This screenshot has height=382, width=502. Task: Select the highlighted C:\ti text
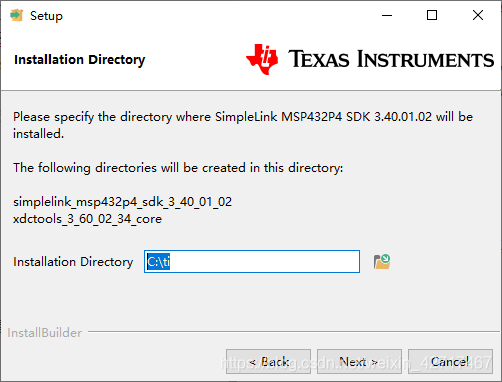158,262
